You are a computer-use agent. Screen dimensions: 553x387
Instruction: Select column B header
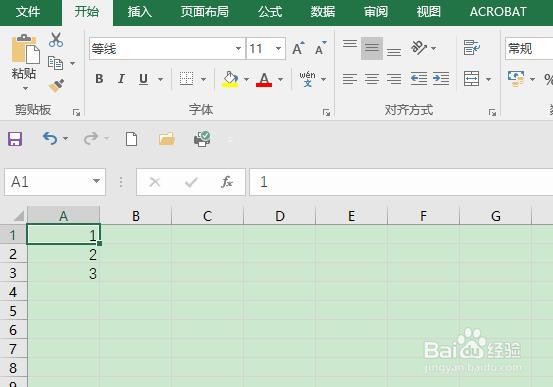click(x=136, y=216)
